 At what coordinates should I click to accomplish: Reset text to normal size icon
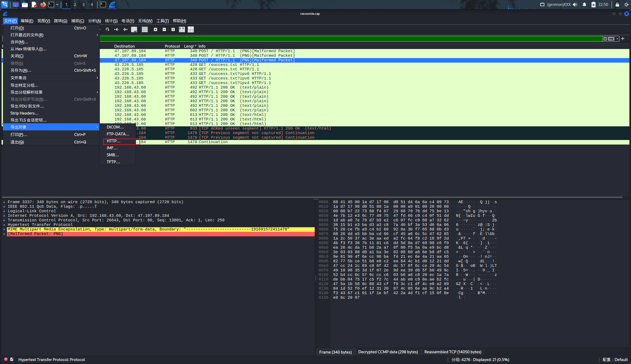pos(173,29)
